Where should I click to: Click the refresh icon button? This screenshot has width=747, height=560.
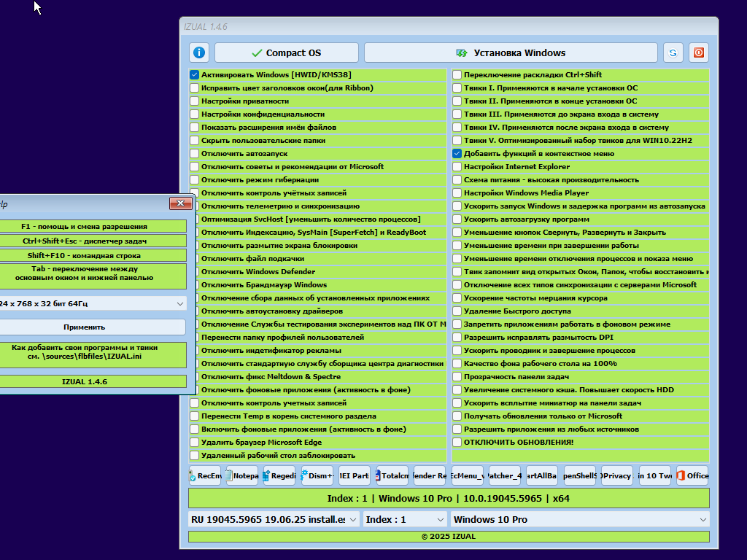click(673, 52)
